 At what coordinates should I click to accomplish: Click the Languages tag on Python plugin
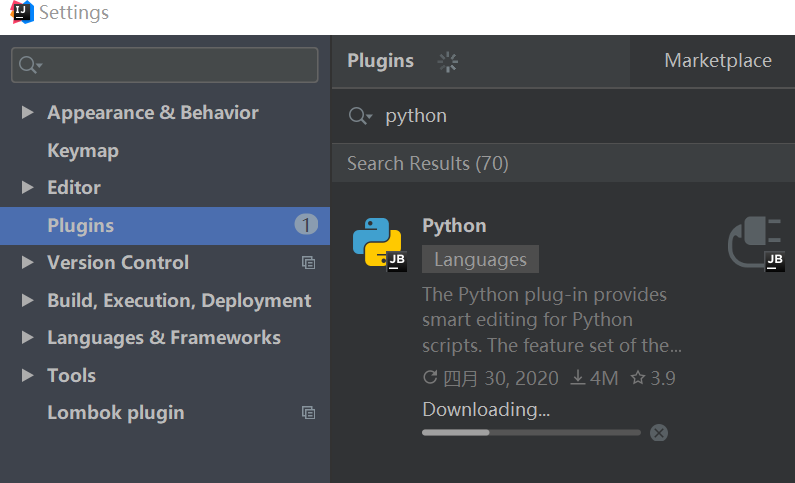coord(480,260)
